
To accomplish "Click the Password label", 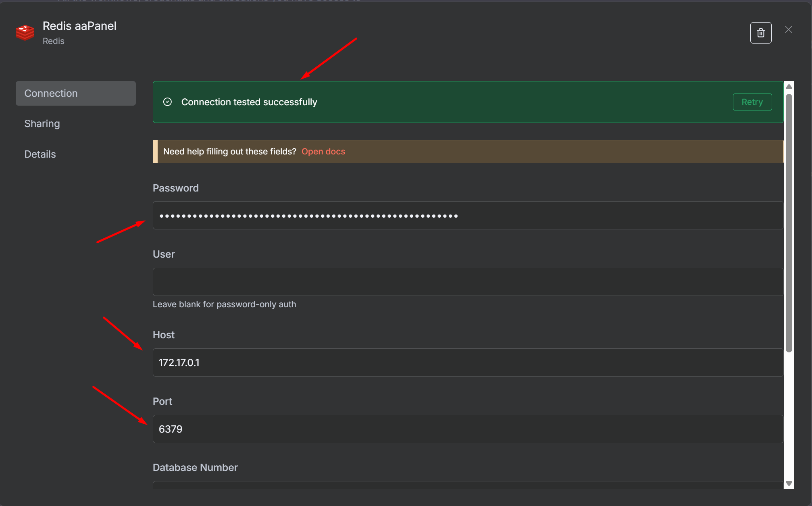I will click(176, 188).
